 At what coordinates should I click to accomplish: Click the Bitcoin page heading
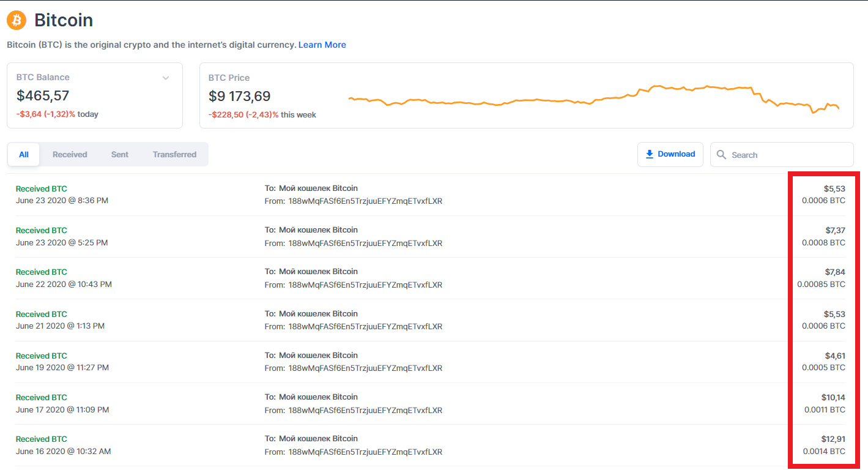(x=64, y=20)
